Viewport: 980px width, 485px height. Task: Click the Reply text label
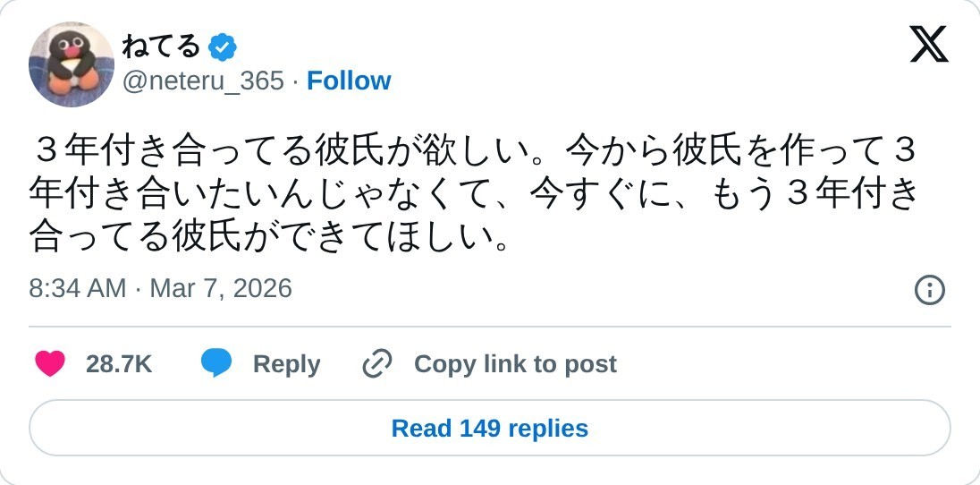tap(286, 364)
